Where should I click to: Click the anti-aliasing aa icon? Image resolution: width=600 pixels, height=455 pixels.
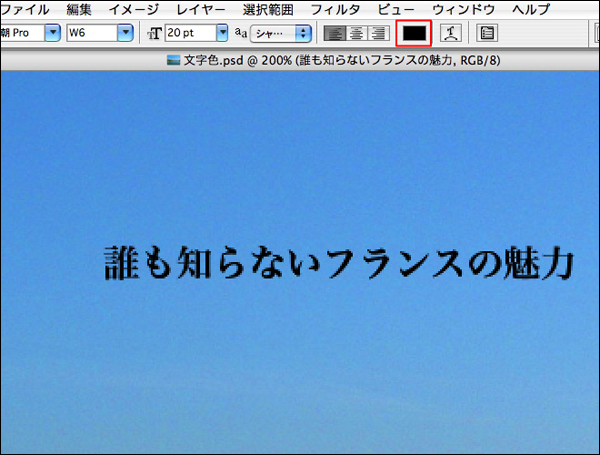[240, 33]
